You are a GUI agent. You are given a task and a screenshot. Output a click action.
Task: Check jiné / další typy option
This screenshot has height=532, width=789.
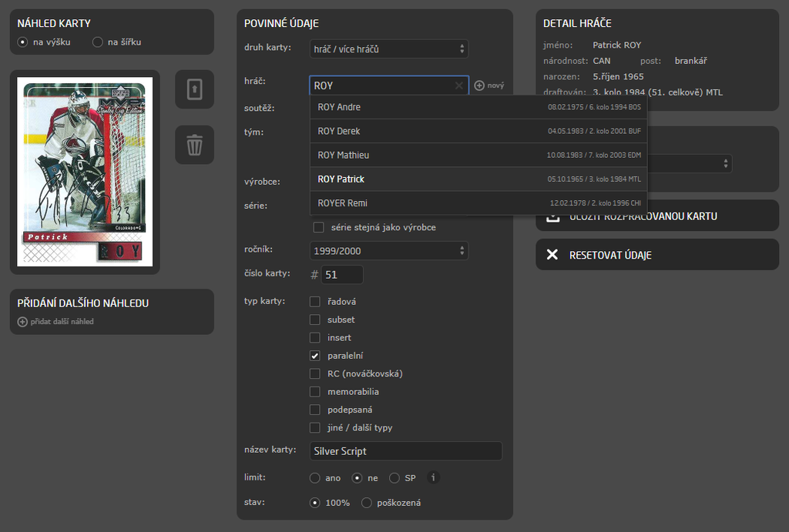315,428
